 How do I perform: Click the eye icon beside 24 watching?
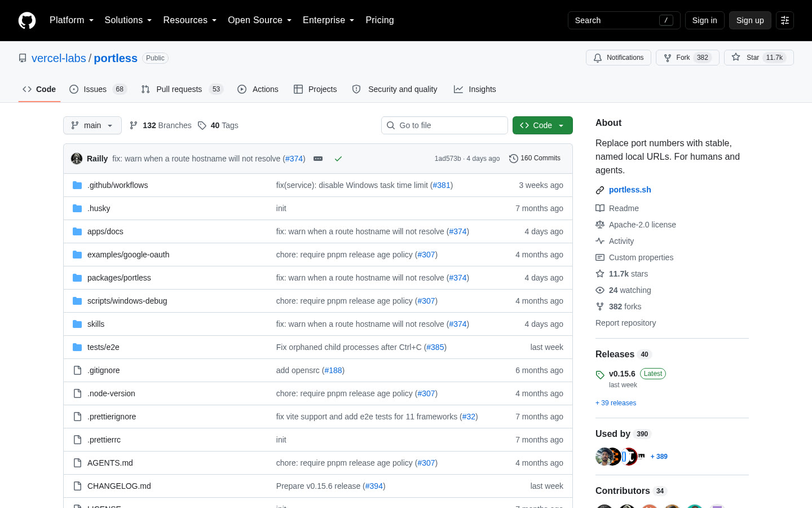coord(600,290)
